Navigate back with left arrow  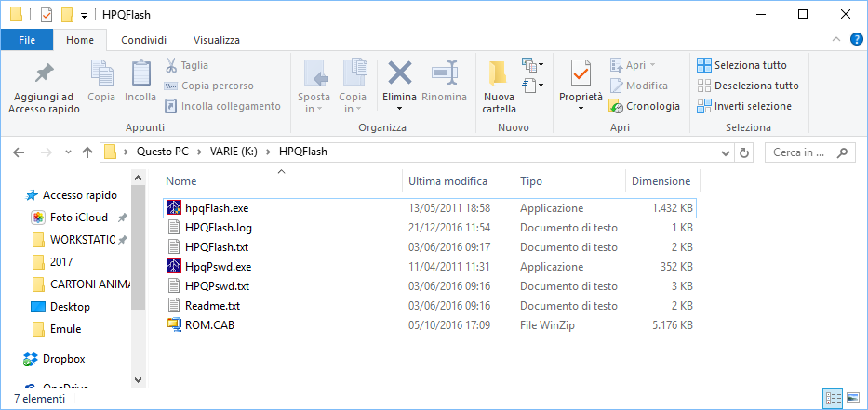click(x=19, y=152)
